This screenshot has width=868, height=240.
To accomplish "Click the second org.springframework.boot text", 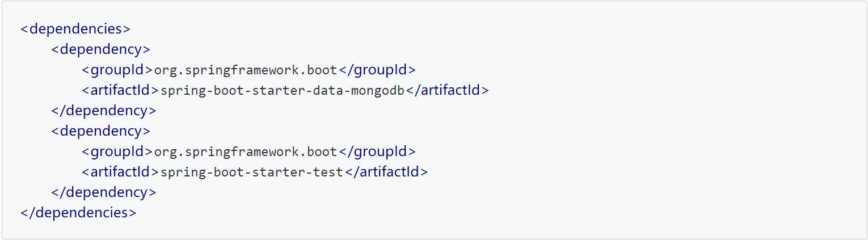I will coord(246,152).
